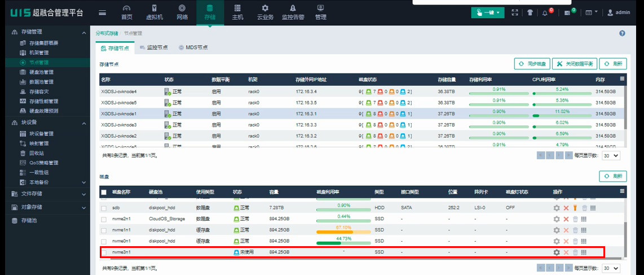Open the task list icon with green badge
Image resolution: width=644 pixels, height=275 pixels.
(x=568, y=12)
